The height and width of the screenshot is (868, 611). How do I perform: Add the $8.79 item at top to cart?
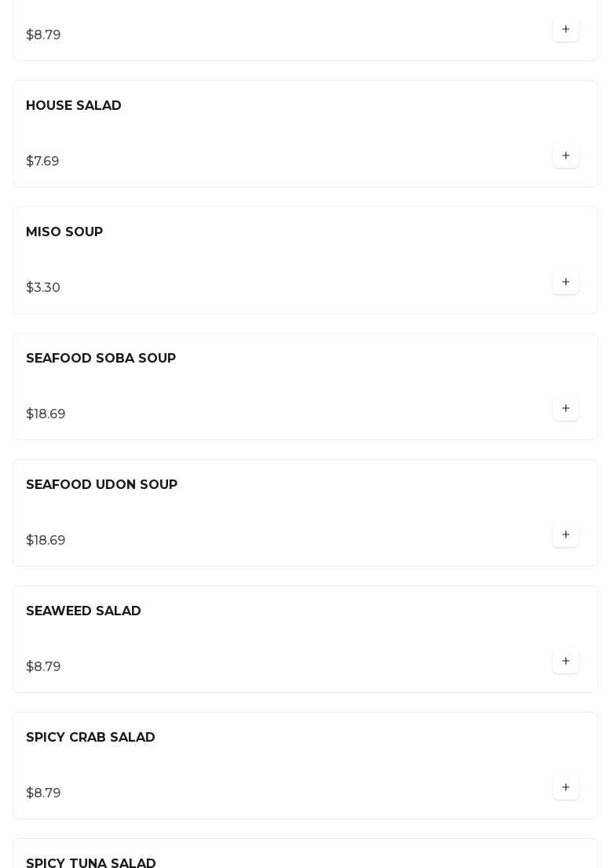565,29
